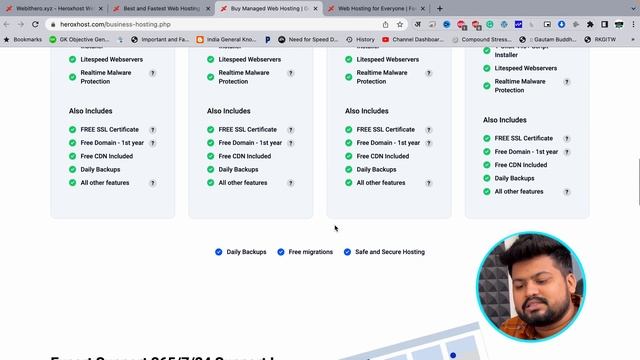Open the GK Objective Gen bookmark

[x=79, y=40]
